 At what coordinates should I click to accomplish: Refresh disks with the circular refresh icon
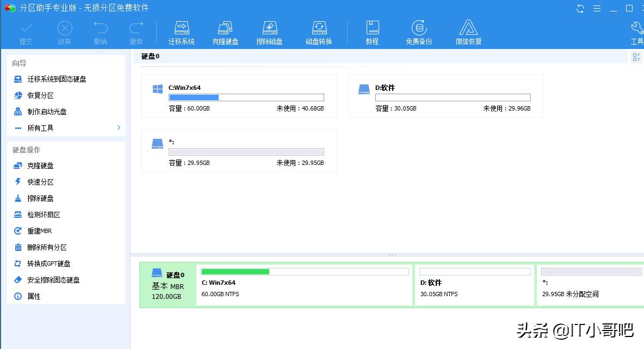(x=580, y=8)
